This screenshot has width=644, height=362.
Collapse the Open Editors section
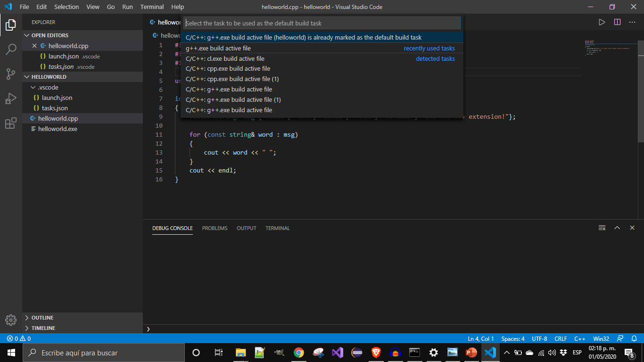(47, 35)
